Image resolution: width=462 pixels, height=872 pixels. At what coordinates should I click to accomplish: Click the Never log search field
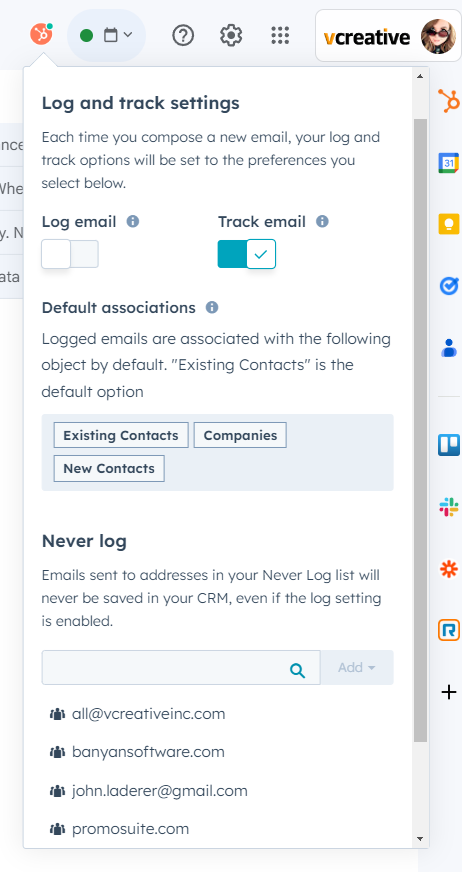[x=181, y=667]
